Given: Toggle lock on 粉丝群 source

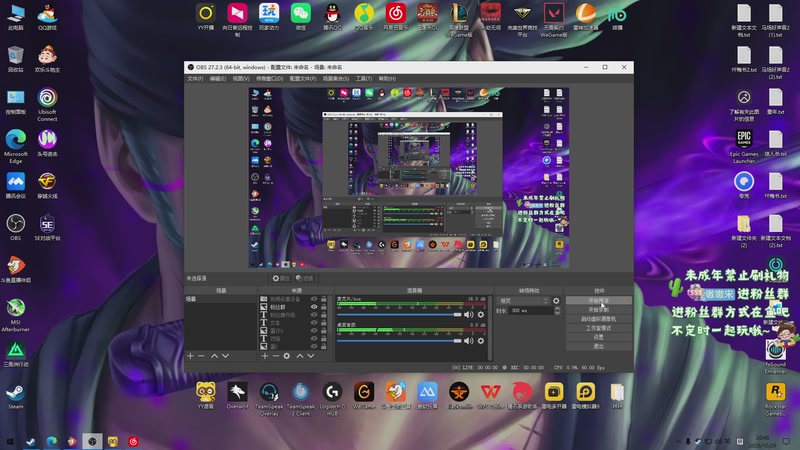Looking at the screenshot, I should [323, 307].
